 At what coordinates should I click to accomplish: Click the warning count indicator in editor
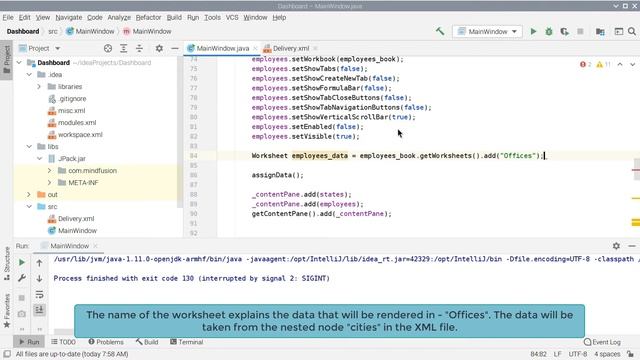click(x=604, y=64)
